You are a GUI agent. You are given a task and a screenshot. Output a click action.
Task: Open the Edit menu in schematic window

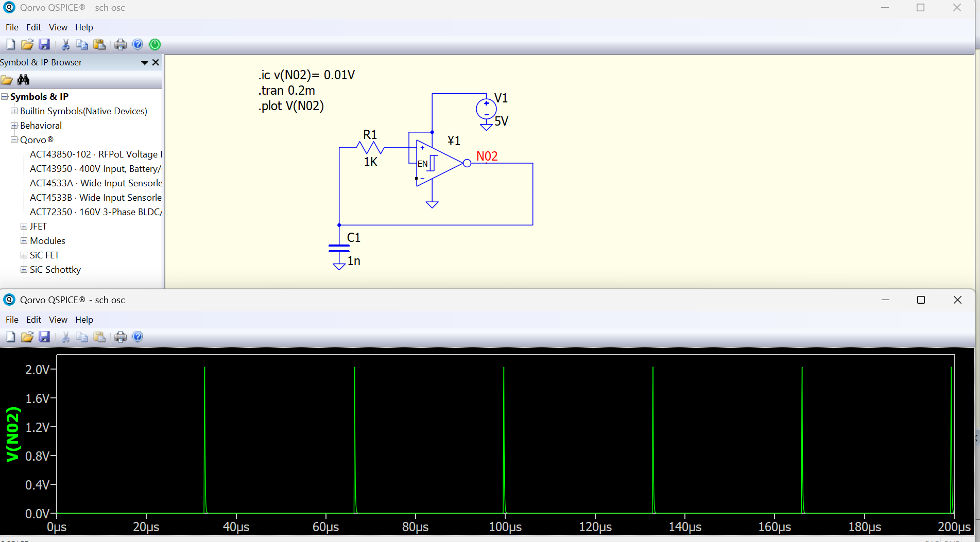[33, 27]
